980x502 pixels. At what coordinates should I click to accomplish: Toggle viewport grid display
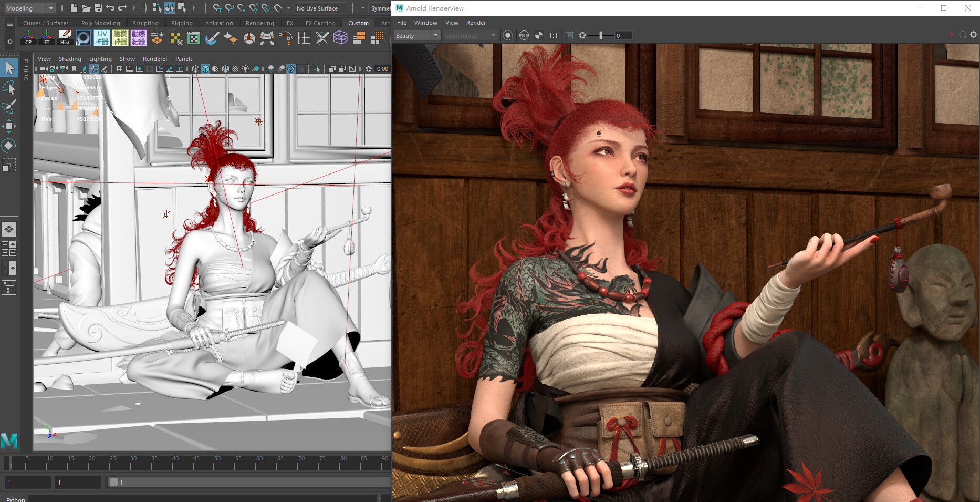(120, 69)
